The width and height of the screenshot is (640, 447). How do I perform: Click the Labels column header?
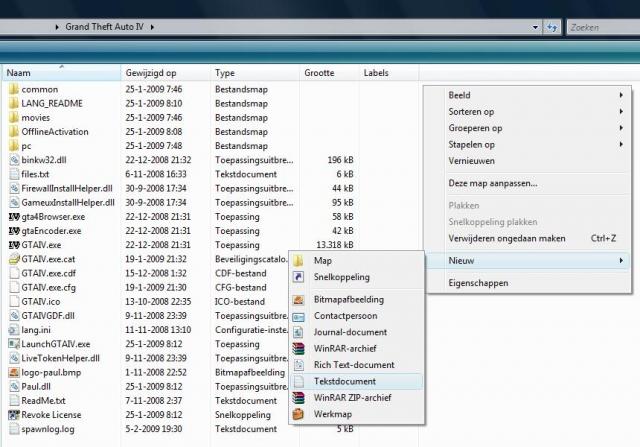[389, 73]
